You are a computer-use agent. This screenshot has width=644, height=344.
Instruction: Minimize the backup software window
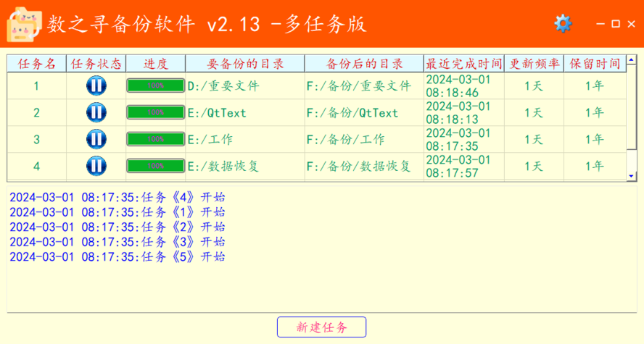coord(600,24)
